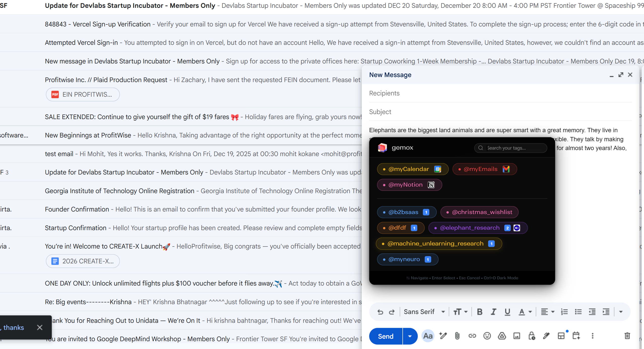Image resolution: width=644 pixels, height=349 pixels.
Task: Toggle italic formatting
Action: (494, 312)
